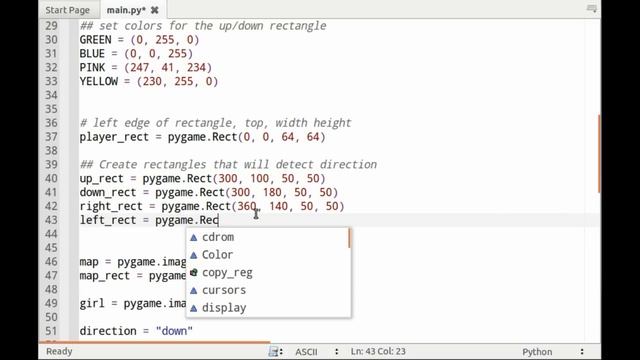The image size is (640, 360).
Task: Click the YELLOW = (230, 255, 0) line
Action: click(x=149, y=81)
